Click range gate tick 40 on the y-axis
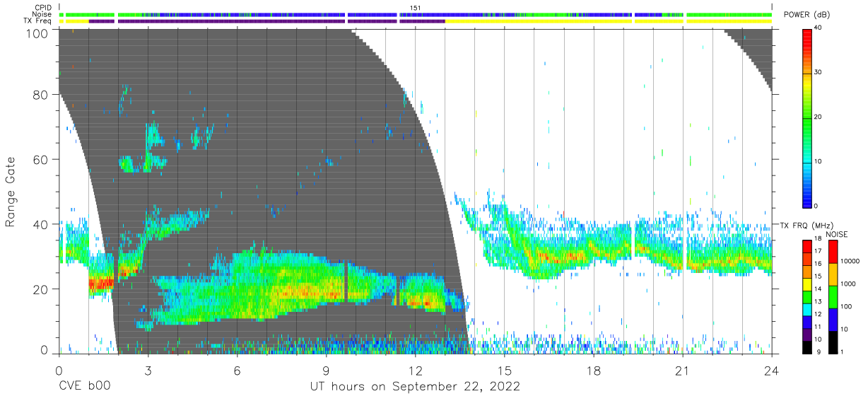Screen dimensions: 868x401 [42, 224]
